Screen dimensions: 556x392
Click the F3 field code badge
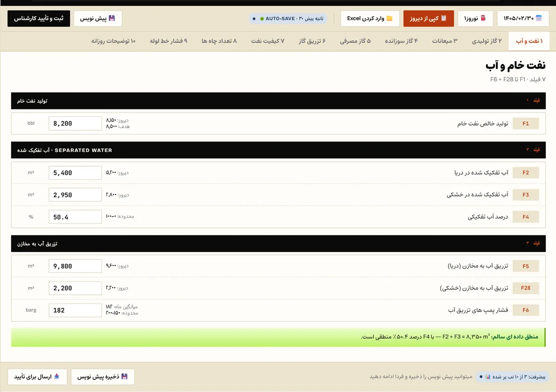click(x=525, y=195)
